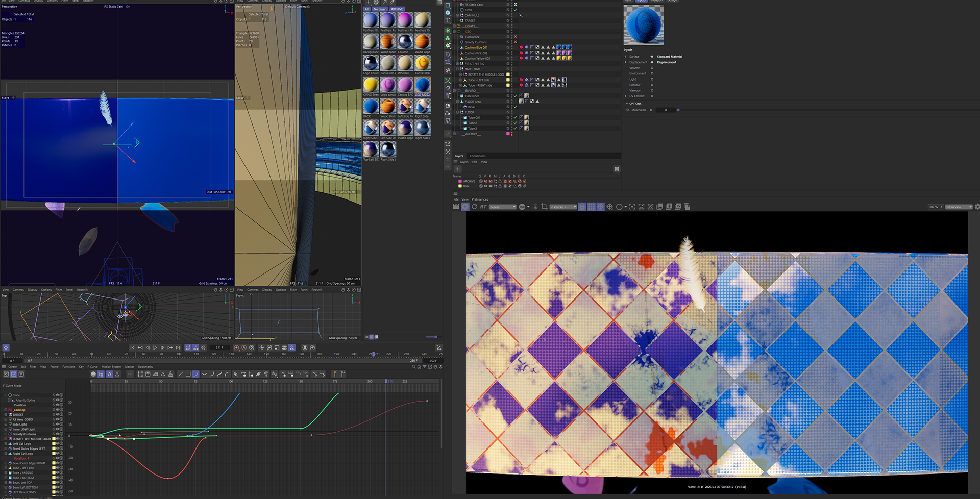
Task: Toggle the timeline sound icon
Action: click(x=203, y=347)
